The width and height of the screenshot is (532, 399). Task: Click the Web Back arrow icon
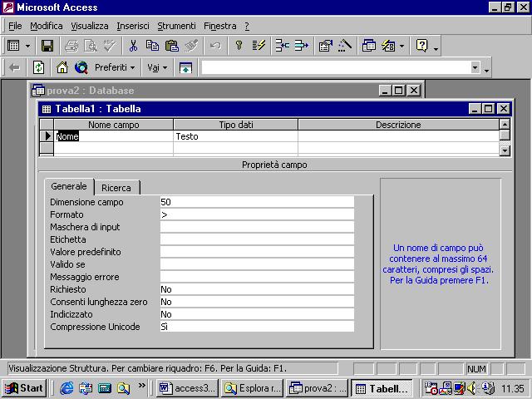click(x=14, y=68)
